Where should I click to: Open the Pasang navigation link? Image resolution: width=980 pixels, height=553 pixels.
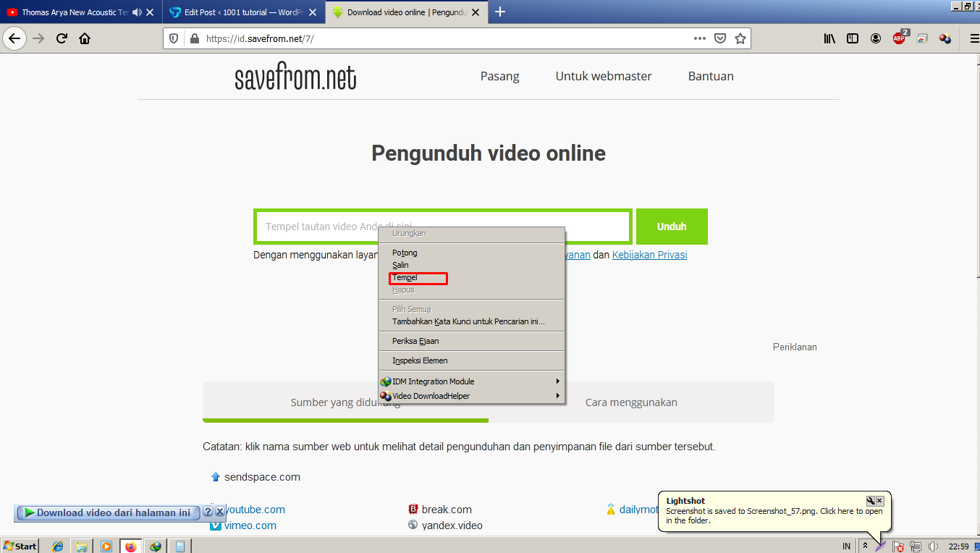(x=500, y=76)
